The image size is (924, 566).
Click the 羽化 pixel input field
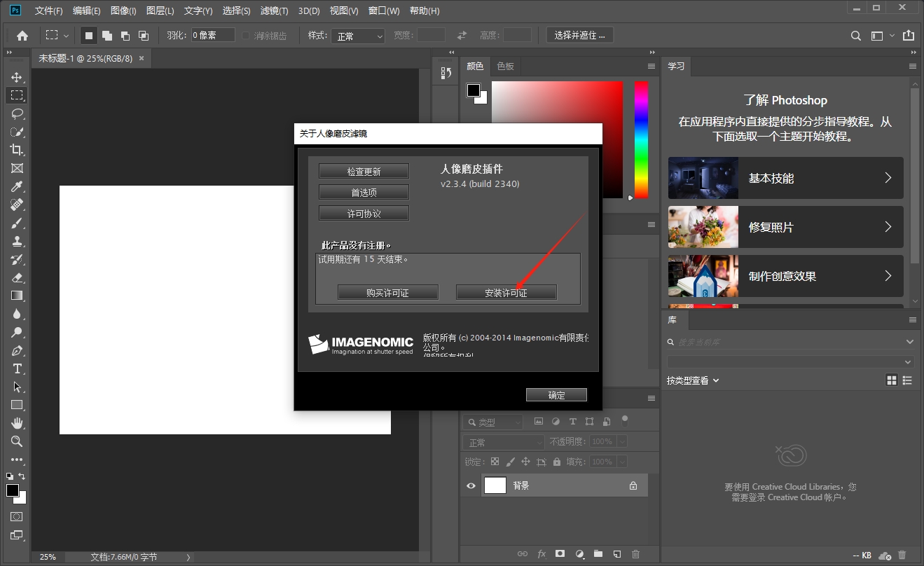coord(213,35)
